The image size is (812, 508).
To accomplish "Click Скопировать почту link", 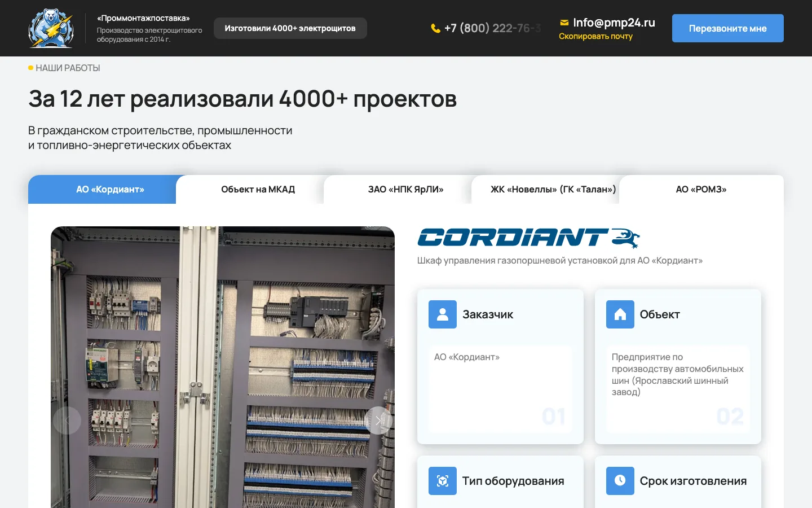I will pyautogui.click(x=595, y=36).
